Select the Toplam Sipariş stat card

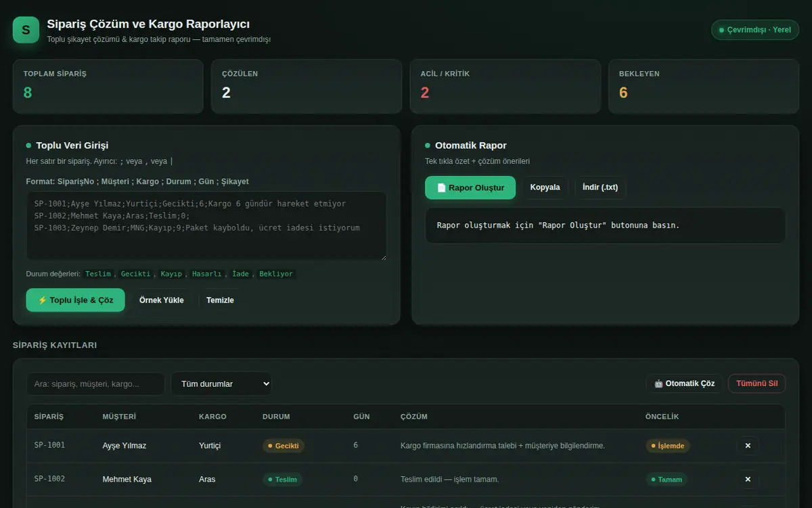point(108,86)
